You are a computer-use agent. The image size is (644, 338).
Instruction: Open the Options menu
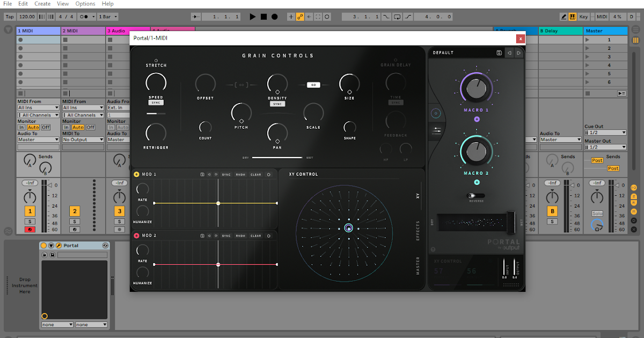point(85,4)
